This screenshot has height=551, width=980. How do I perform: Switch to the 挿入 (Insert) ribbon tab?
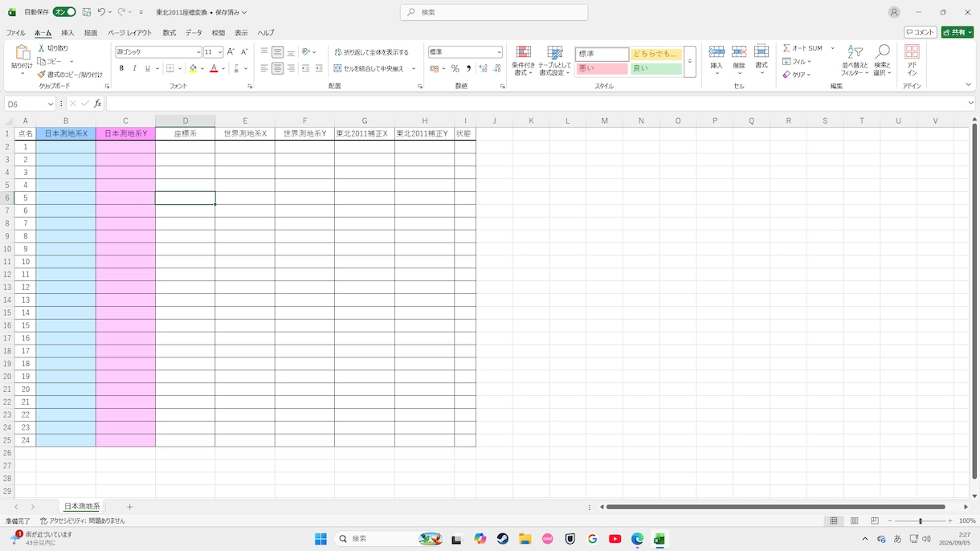point(67,33)
